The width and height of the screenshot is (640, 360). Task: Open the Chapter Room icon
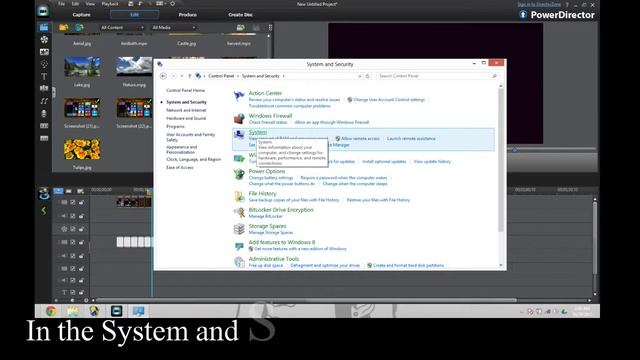[44, 126]
